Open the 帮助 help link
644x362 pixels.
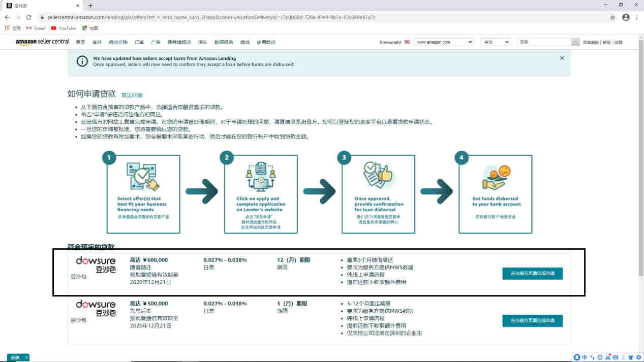(606, 43)
